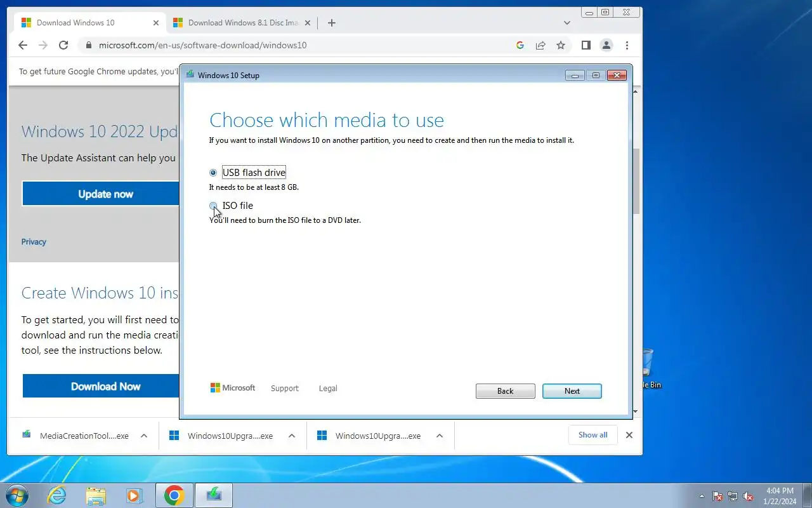The image size is (812, 508).
Task: Launch Internet Explorer from taskbar
Action: 57,495
